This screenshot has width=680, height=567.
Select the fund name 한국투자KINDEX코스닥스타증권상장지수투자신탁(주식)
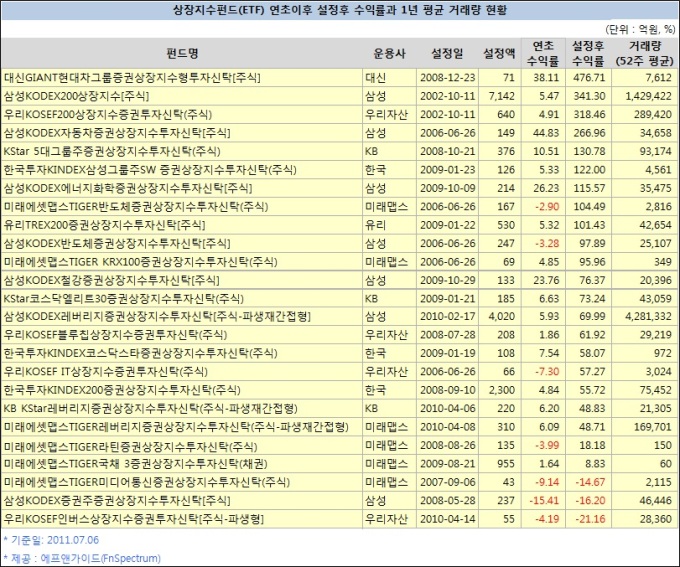(141, 353)
